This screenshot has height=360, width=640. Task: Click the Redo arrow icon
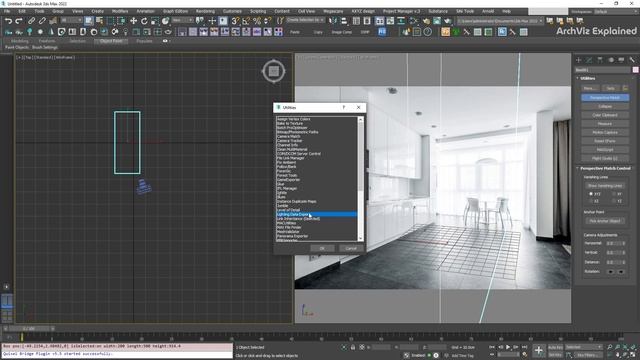19,20
